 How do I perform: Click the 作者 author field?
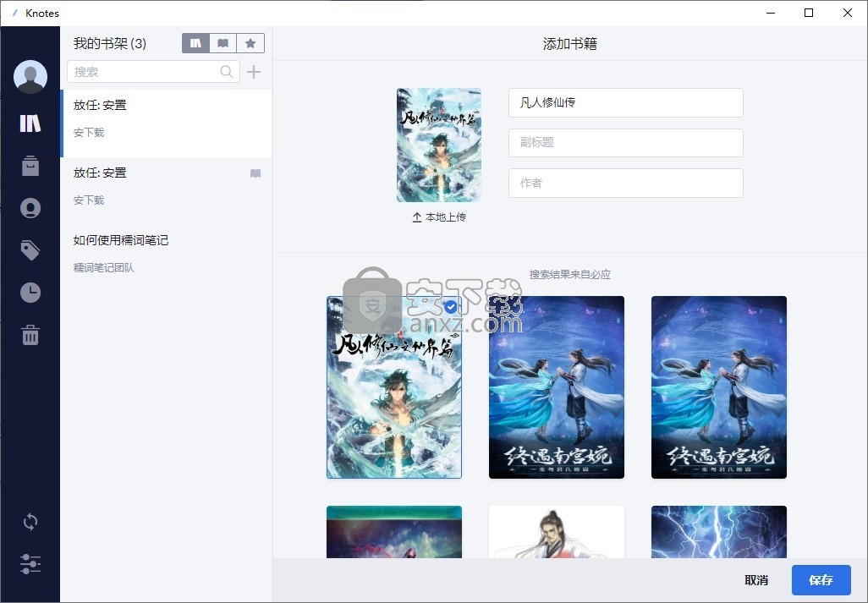(x=625, y=184)
